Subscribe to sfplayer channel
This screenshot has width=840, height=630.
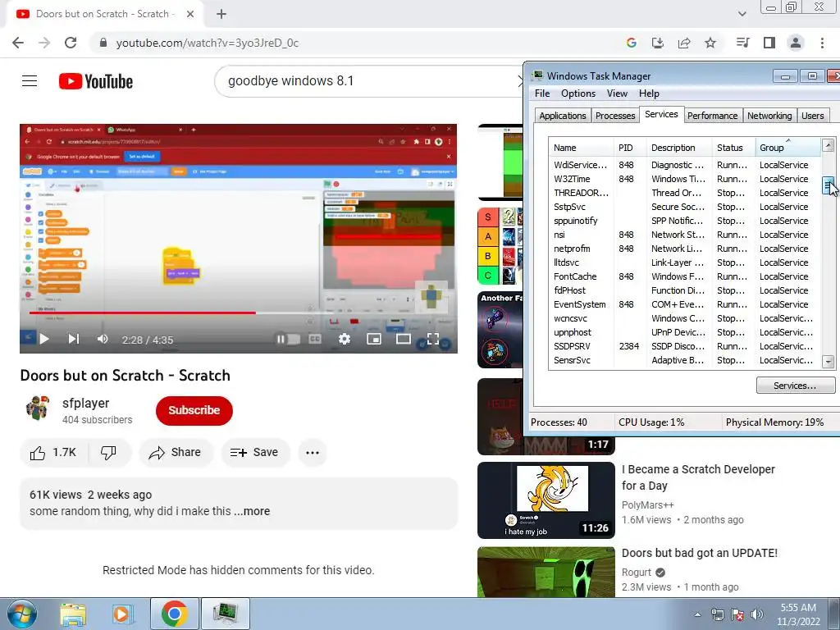(194, 410)
